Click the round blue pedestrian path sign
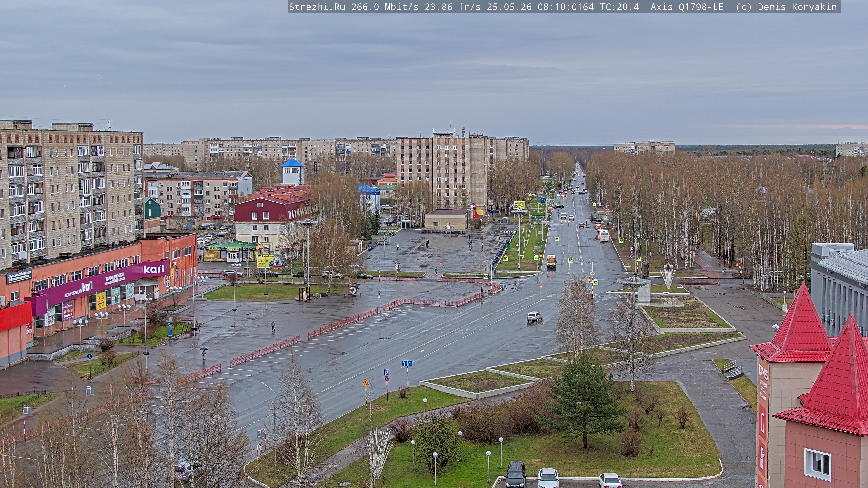 [x=89, y=356]
